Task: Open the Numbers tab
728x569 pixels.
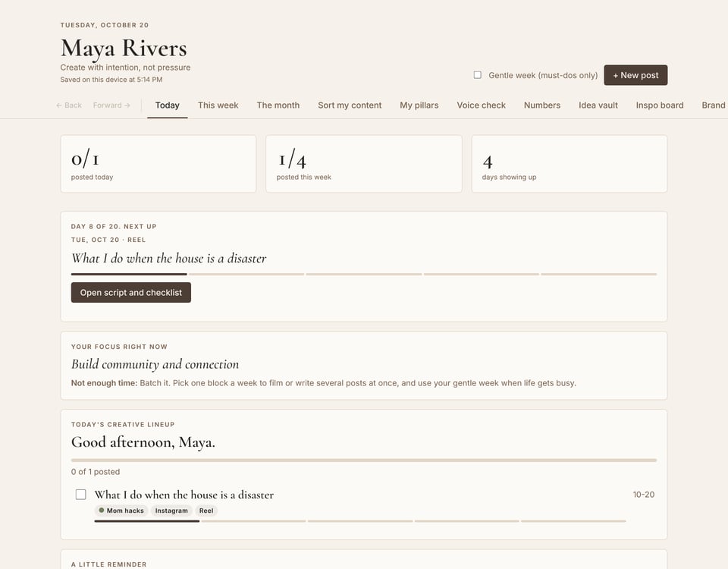Action: (x=541, y=105)
